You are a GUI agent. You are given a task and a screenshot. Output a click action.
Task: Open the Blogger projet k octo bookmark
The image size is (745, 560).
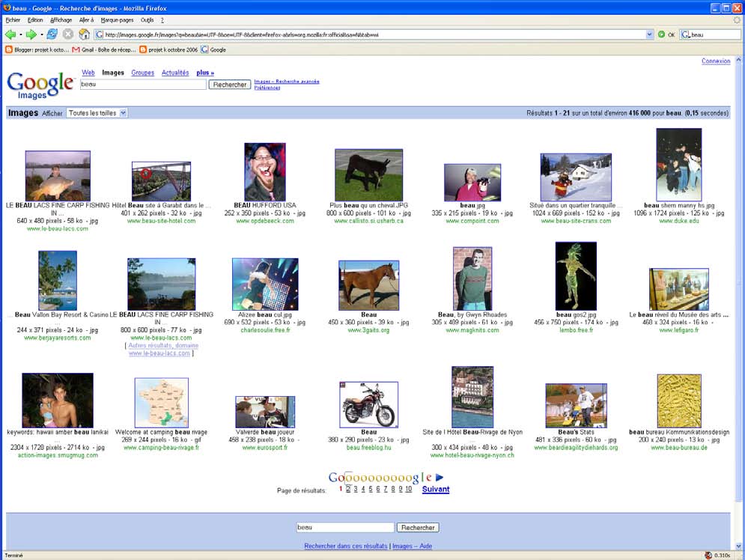click(x=37, y=49)
